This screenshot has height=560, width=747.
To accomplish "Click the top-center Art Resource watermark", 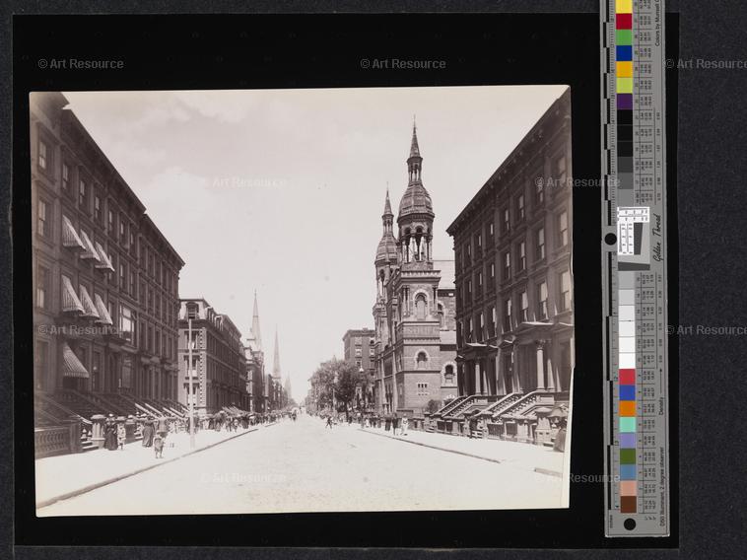I will pos(403,64).
